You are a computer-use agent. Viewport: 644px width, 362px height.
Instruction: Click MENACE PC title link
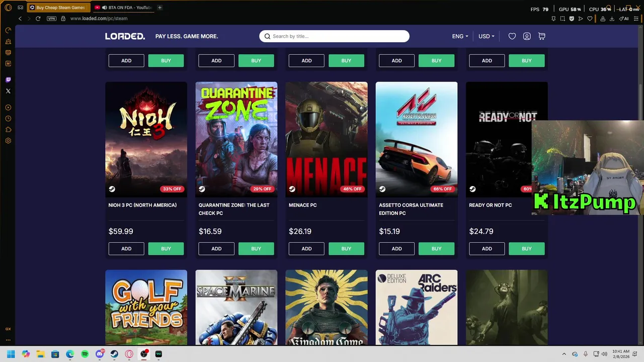click(x=303, y=205)
